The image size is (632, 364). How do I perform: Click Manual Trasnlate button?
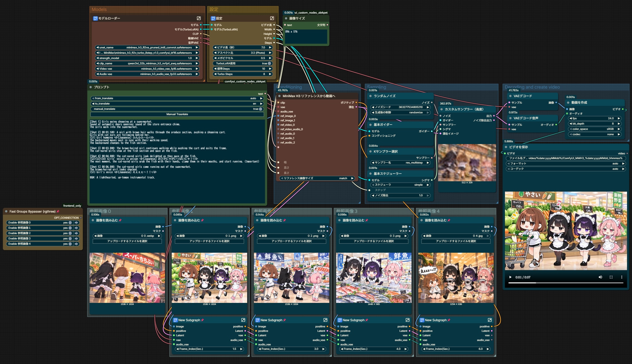tap(177, 114)
